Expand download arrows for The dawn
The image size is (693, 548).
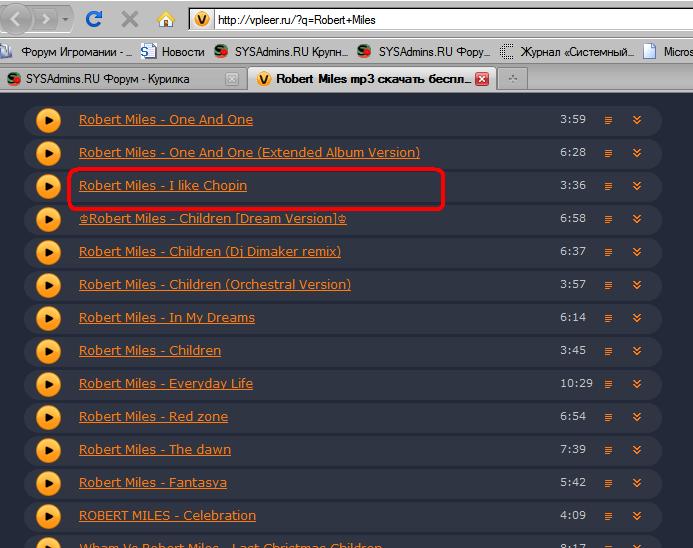[x=637, y=450]
